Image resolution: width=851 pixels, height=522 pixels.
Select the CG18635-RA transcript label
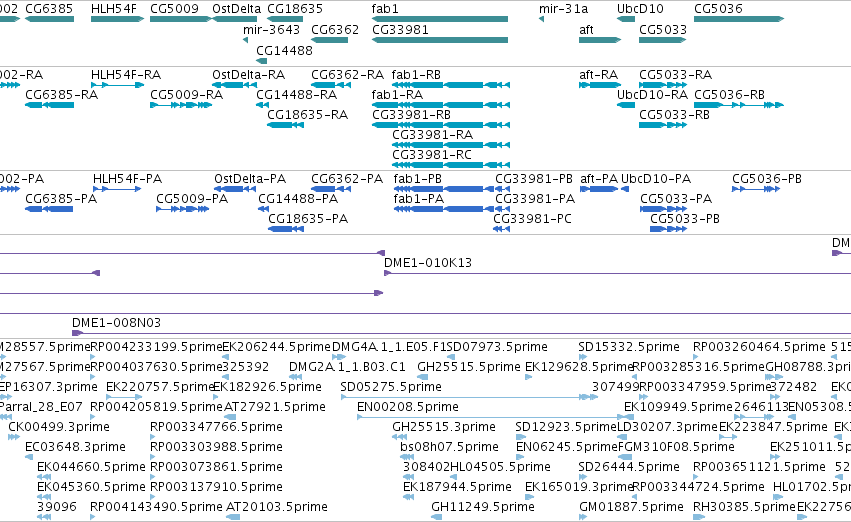coord(307,114)
